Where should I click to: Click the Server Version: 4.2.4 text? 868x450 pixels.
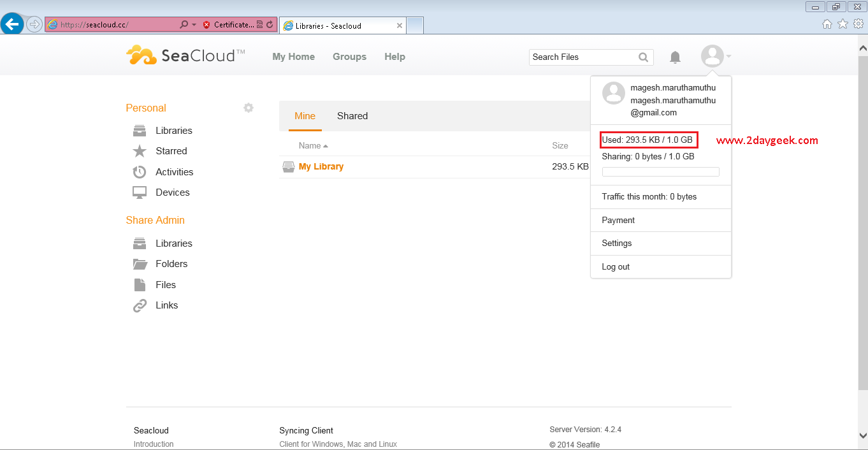(x=586, y=430)
